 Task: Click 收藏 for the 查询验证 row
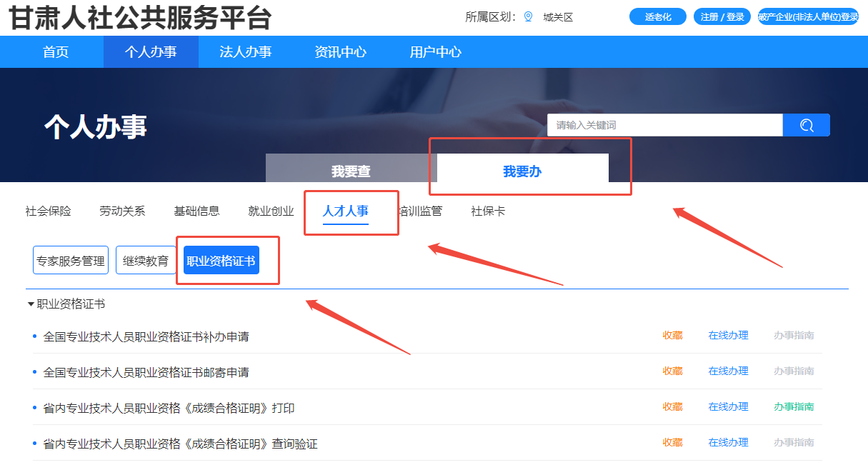click(x=672, y=443)
